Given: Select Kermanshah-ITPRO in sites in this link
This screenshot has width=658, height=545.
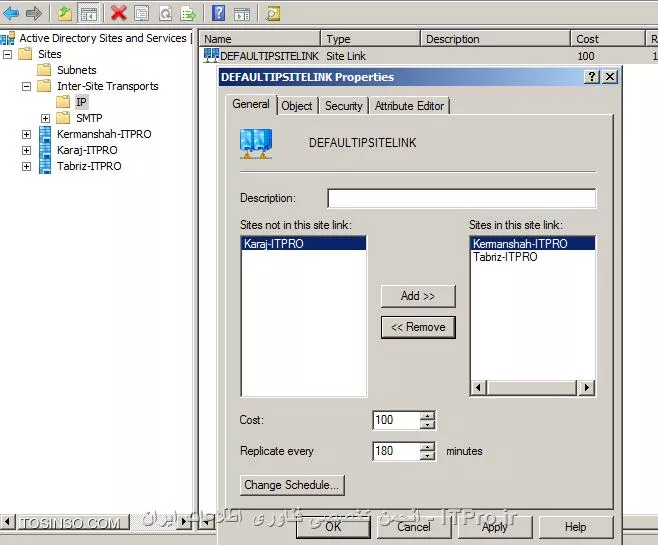Looking at the screenshot, I should (x=533, y=243).
